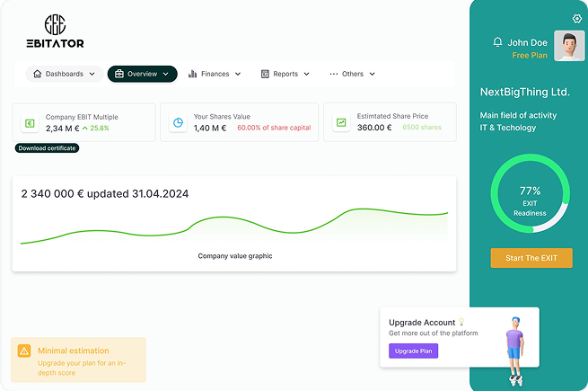This screenshot has width=588, height=391.
Task: Open the Others menu
Action: pos(353,74)
